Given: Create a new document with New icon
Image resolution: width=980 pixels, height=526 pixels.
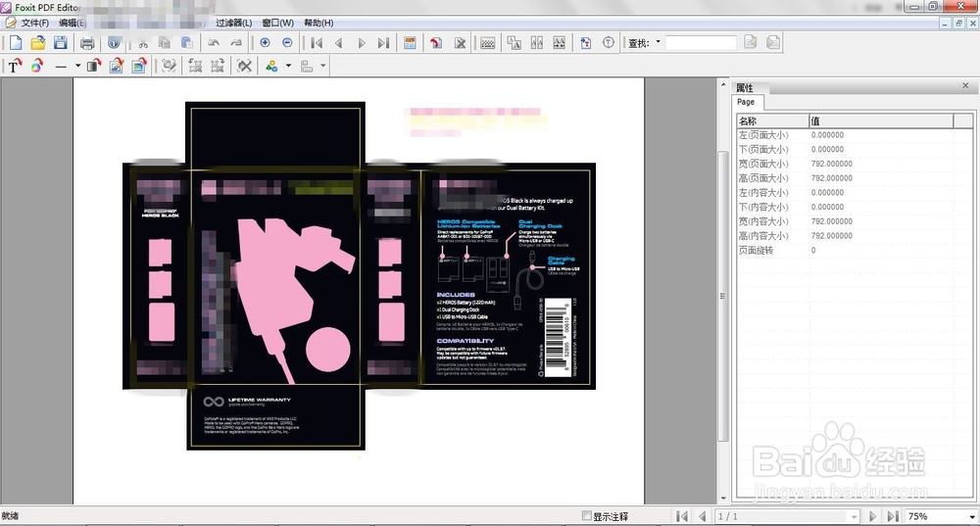Looking at the screenshot, I should 15,42.
